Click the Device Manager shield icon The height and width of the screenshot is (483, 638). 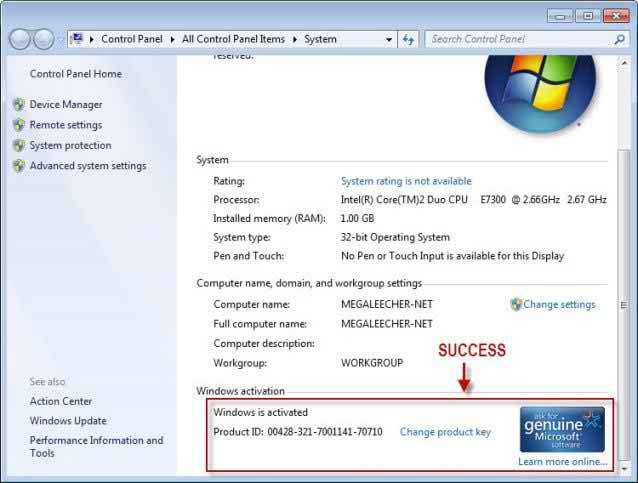tap(19, 105)
